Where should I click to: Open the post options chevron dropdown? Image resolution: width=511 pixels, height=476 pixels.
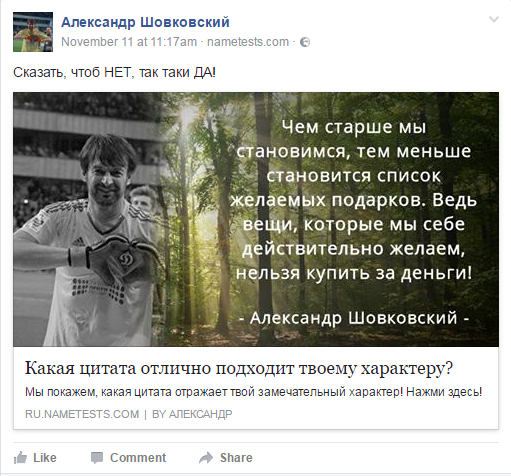click(x=494, y=19)
